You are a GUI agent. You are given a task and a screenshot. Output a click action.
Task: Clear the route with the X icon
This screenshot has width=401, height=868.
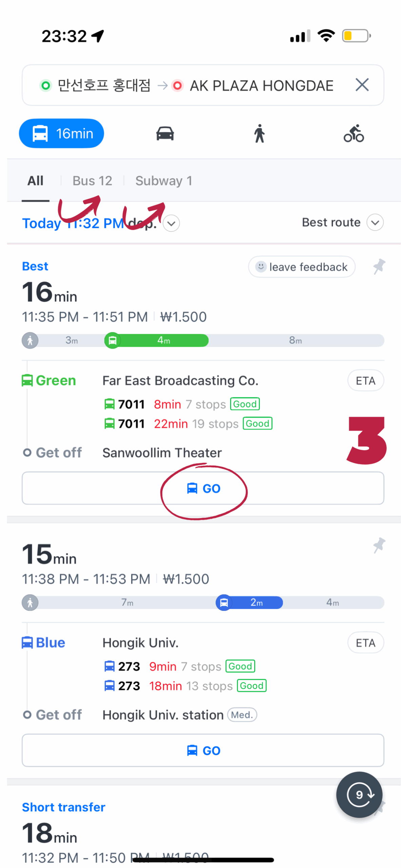362,84
